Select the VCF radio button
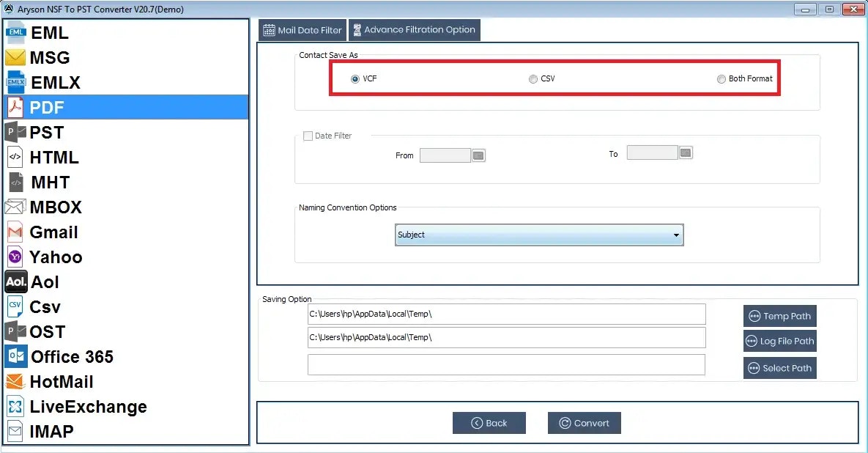Screen dimensions: 868x453 click(x=355, y=79)
